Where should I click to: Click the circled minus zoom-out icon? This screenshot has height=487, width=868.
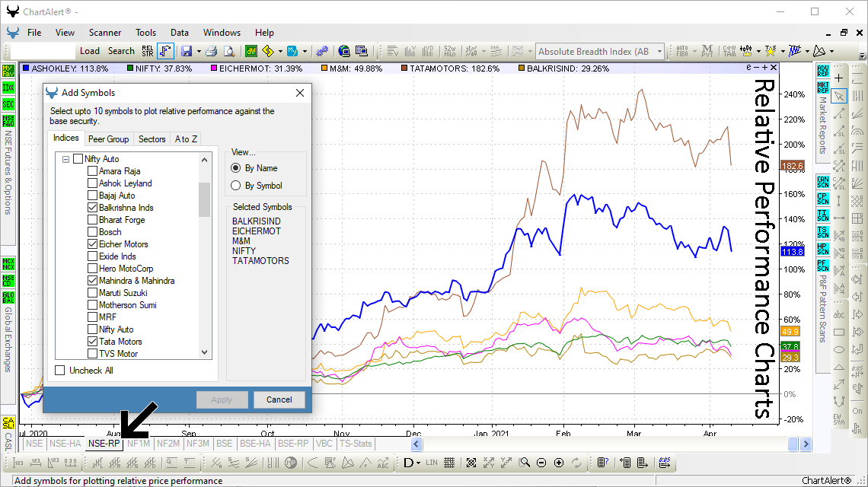coord(541,463)
